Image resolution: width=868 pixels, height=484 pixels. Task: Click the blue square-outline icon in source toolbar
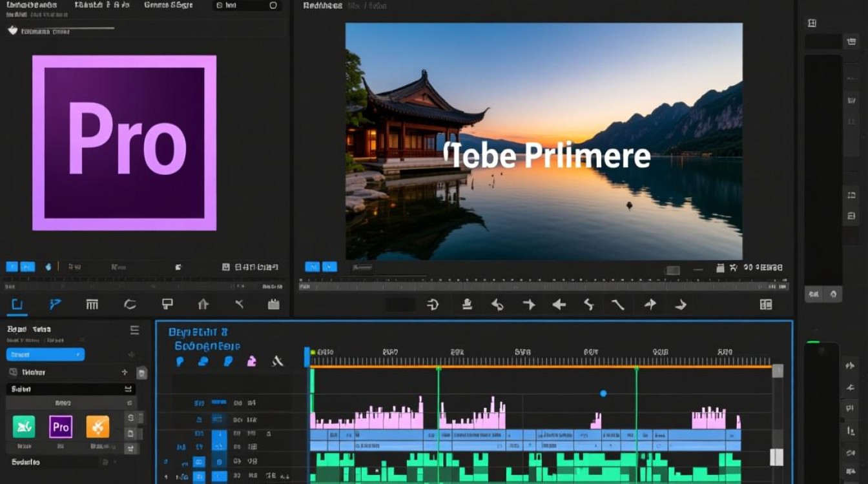(17, 305)
